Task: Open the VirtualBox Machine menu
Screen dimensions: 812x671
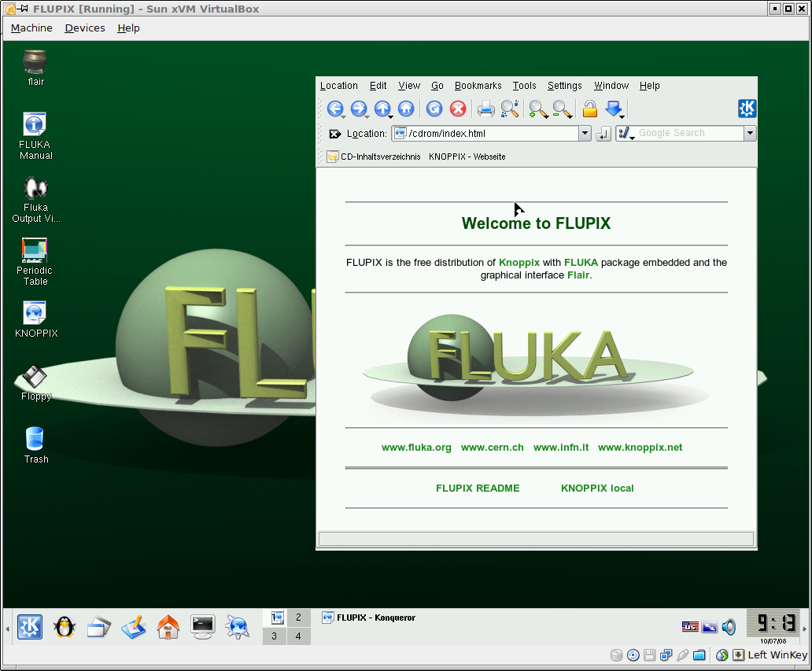Action: click(x=31, y=28)
